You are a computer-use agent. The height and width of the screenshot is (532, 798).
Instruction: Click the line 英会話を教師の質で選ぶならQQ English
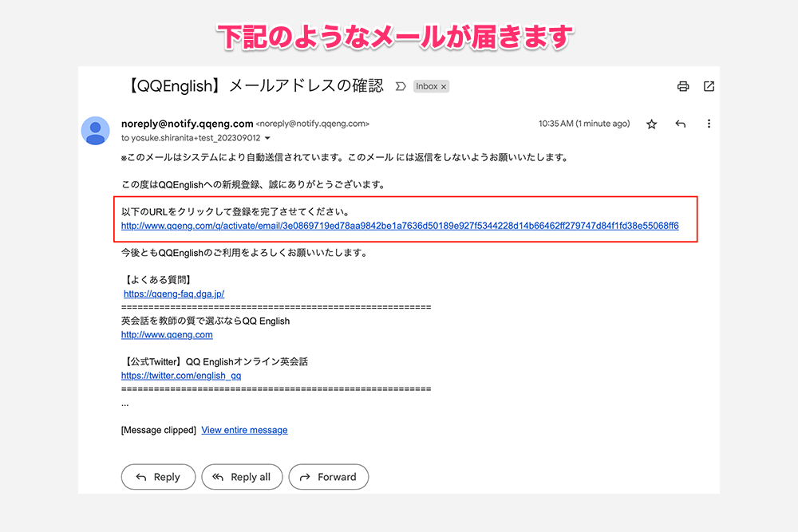coord(206,321)
